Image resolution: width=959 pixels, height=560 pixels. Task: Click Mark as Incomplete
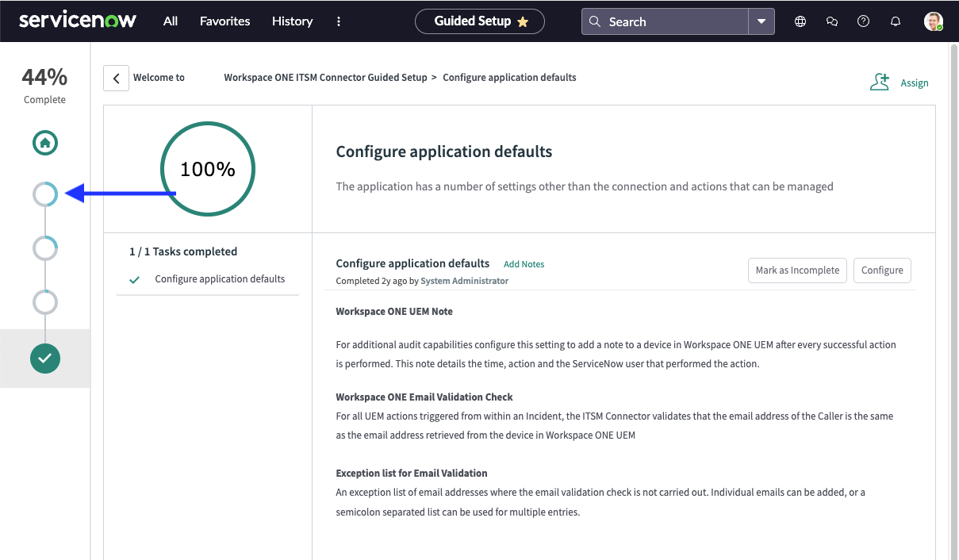click(x=797, y=270)
